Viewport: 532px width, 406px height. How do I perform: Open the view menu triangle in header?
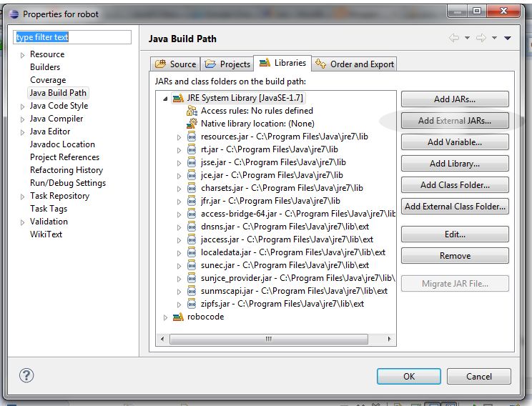coord(508,38)
